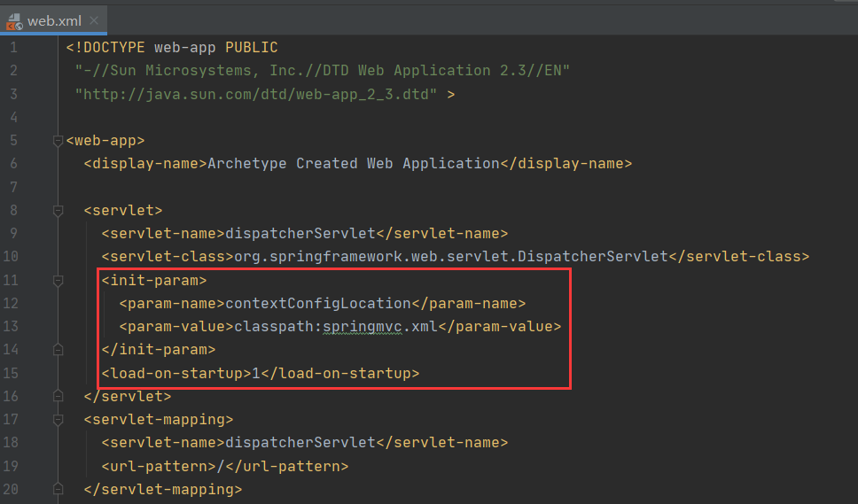Click dispatcherServlet on line 18
Screen dimensions: 858x504
300,442
